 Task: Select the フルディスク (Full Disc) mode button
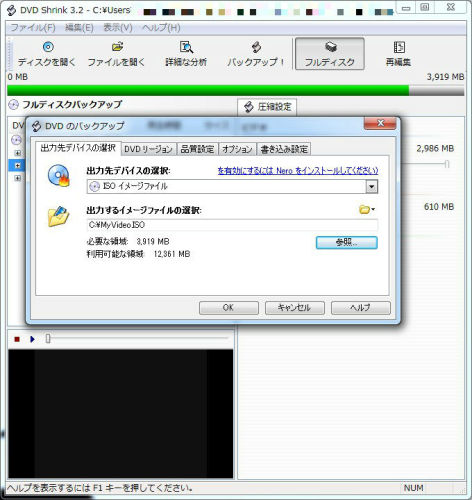(330, 54)
